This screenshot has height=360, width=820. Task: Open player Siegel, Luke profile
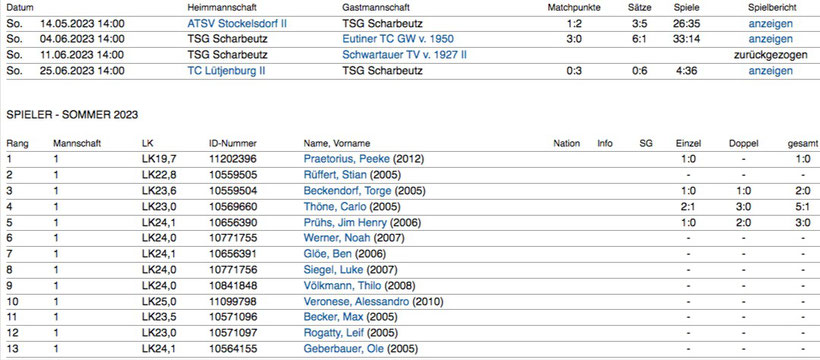333,270
